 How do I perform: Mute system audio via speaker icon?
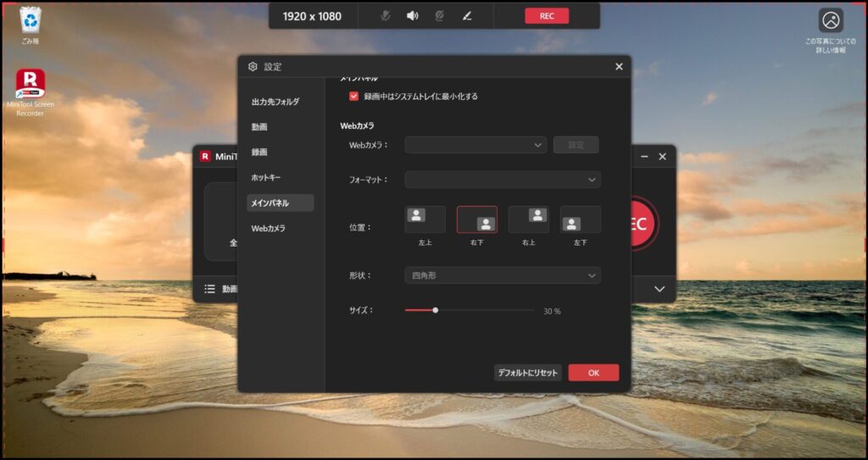tap(412, 15)
